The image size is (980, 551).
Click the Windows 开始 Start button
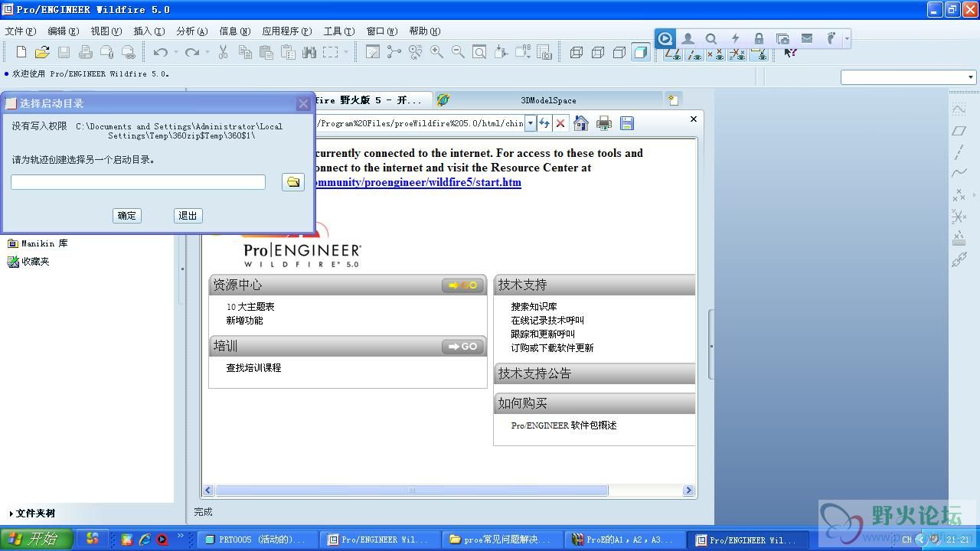coord(36,539)
